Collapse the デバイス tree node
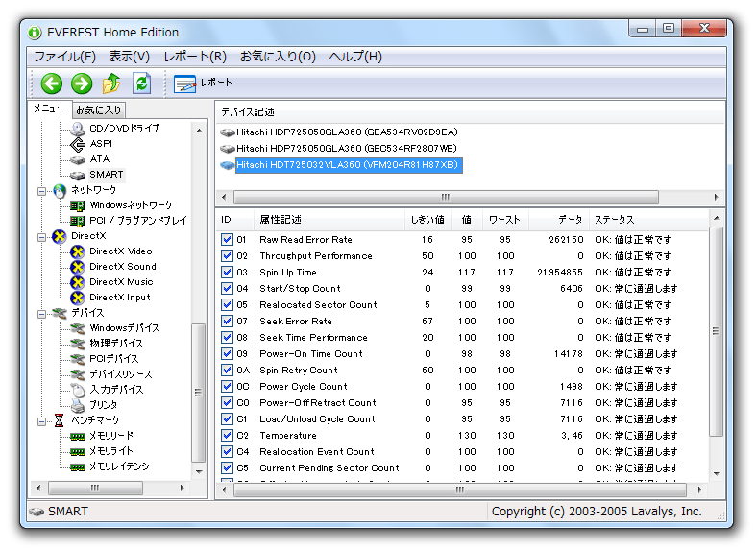756x550 pixels. pyautogui.click(x=42, y=315)
